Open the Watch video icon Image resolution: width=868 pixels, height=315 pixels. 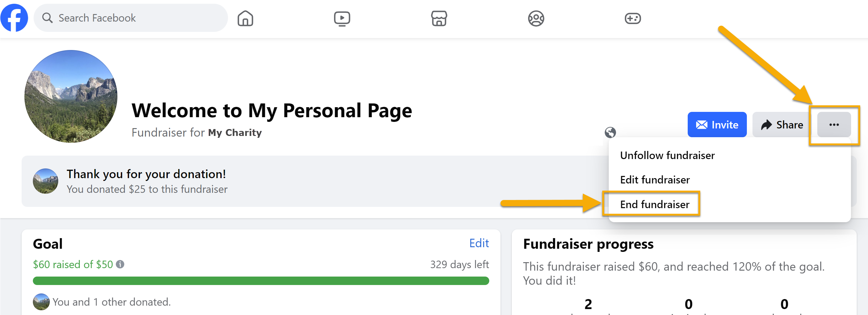click(x=342, y=18)
